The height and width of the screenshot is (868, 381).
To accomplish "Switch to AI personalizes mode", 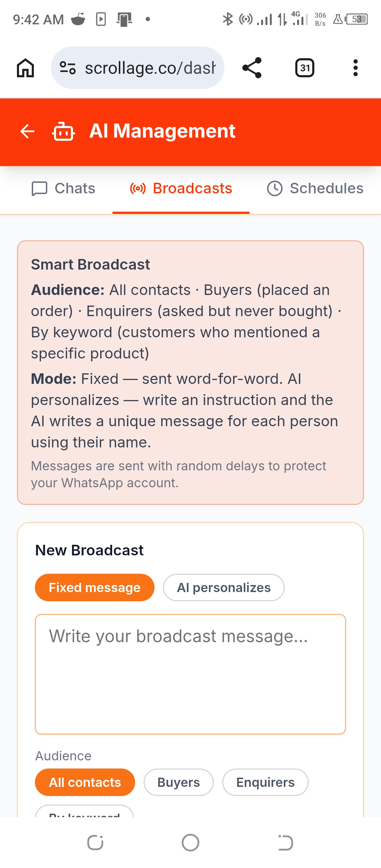I will (x=223, y=587).
